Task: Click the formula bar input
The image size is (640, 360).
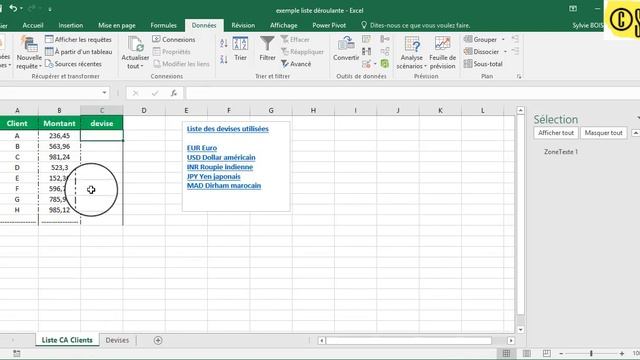Action: 412,93
